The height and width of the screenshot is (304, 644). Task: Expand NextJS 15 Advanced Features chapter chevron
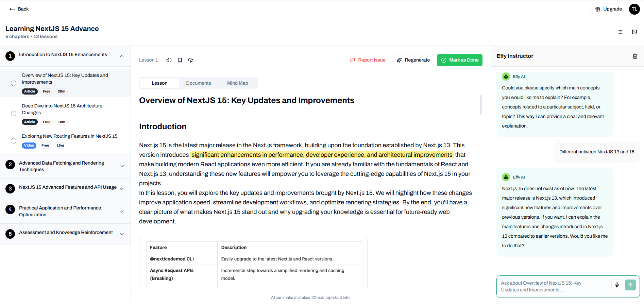click(x=122, y=189)
